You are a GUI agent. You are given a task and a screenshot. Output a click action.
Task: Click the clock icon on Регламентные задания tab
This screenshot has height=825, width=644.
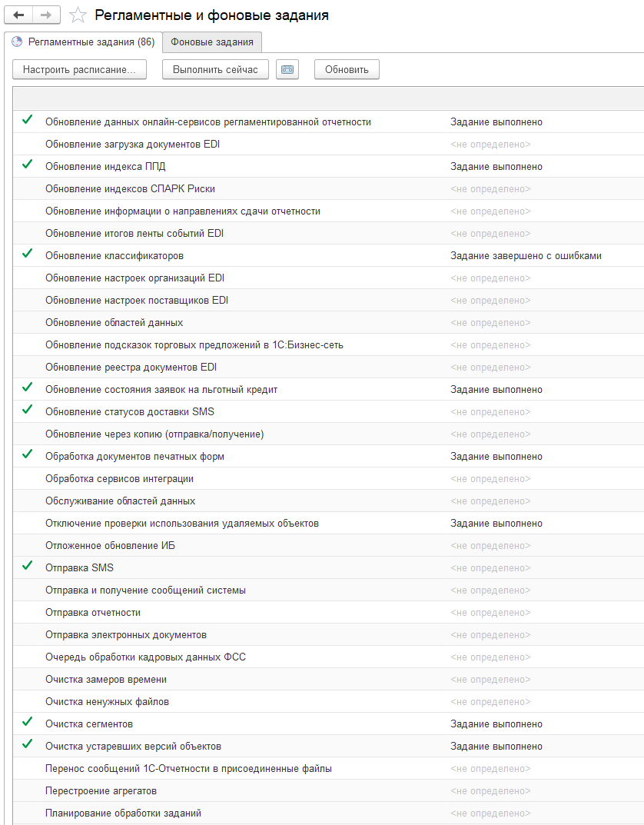[17, 42]
